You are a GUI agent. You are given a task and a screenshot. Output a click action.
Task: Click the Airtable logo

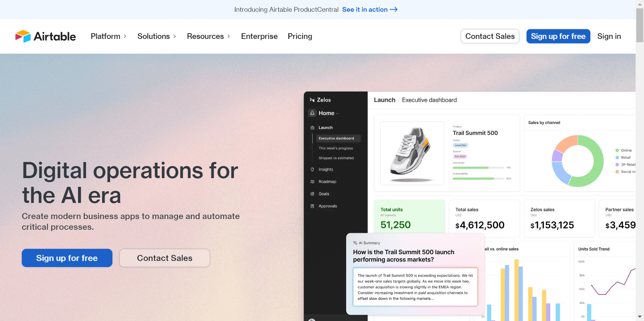45,36
